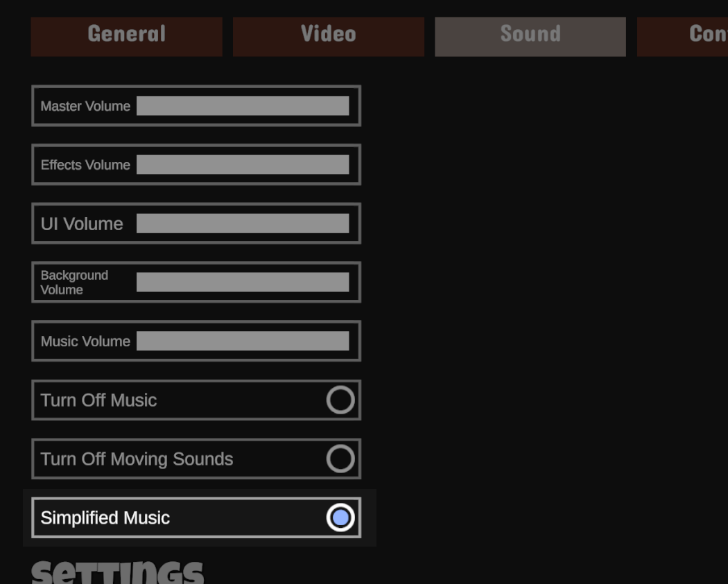The width and height of the screenshot is (728, 584).
Task: Click the Effects Volume label
Action: click(x=85, y=165)
